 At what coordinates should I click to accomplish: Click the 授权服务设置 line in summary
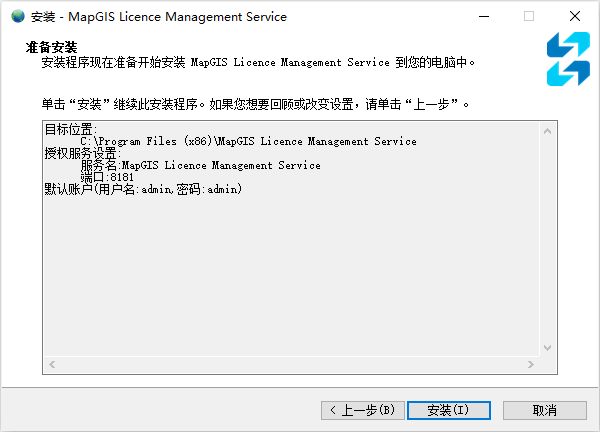point(81,154)
